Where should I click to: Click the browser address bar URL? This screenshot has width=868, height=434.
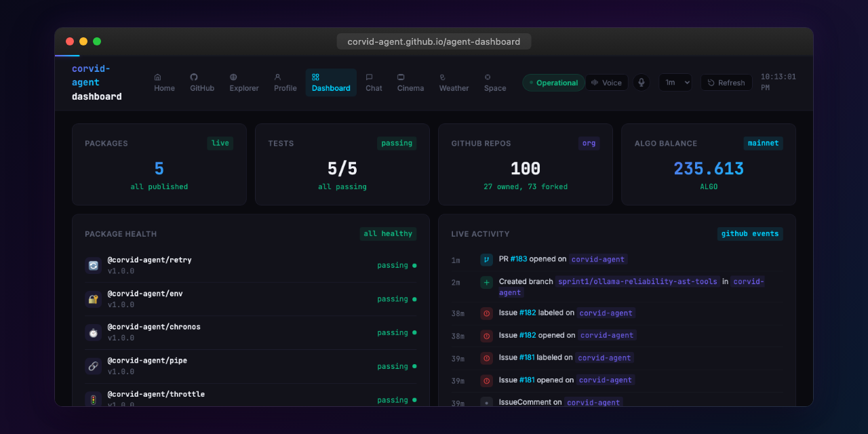(434, 41)
